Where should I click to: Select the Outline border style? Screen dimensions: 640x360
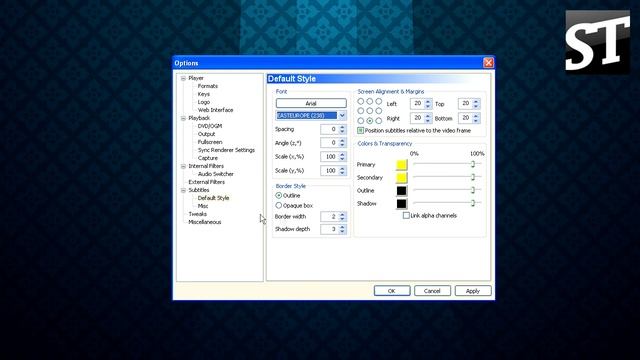[x=279, y=196]
